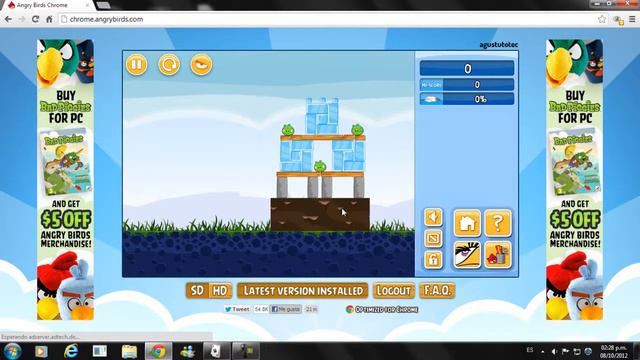Open the Chrome menu button

632,19
